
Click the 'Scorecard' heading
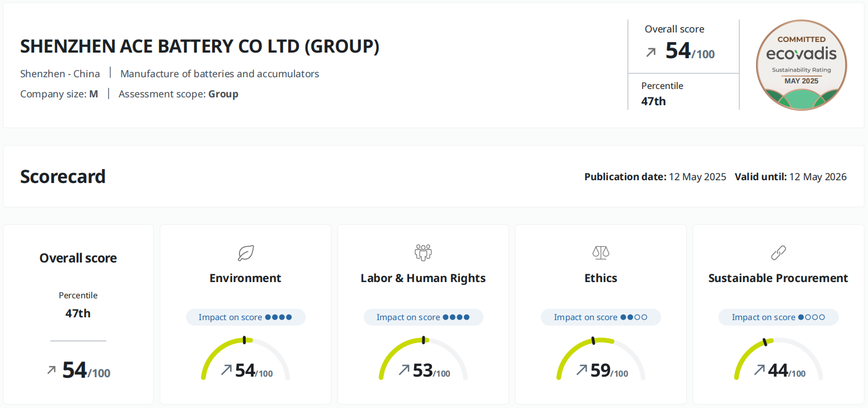(63, 176)
